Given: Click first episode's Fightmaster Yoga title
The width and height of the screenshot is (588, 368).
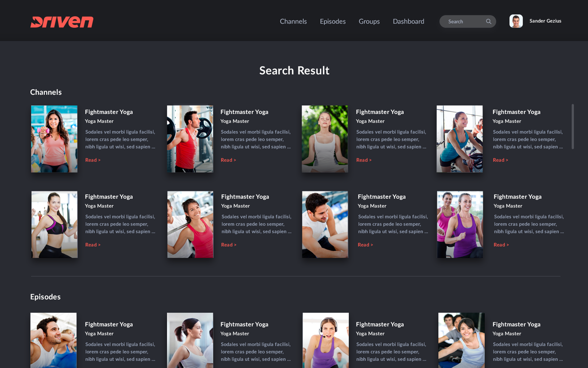Looking at the screenshot, I should pos(109,324).
